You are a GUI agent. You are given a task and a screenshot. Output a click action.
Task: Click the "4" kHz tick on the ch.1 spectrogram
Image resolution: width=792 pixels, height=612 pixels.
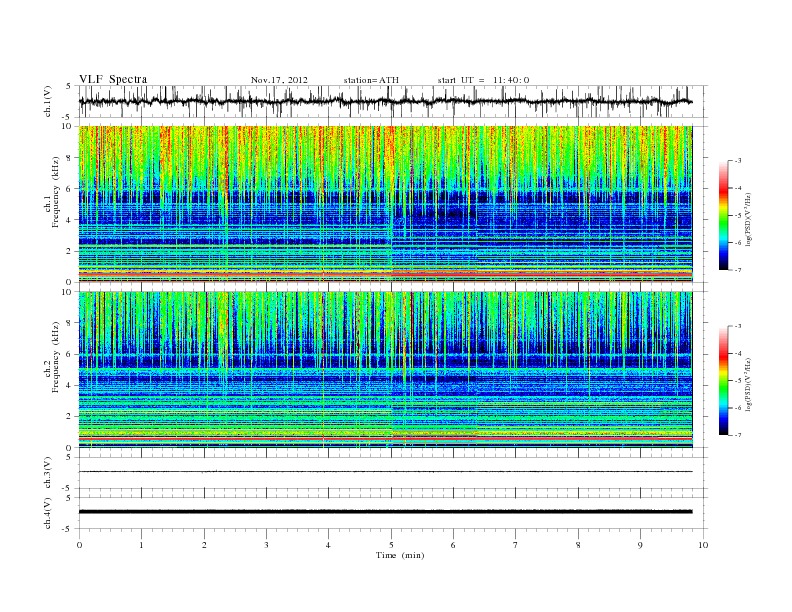70,220
